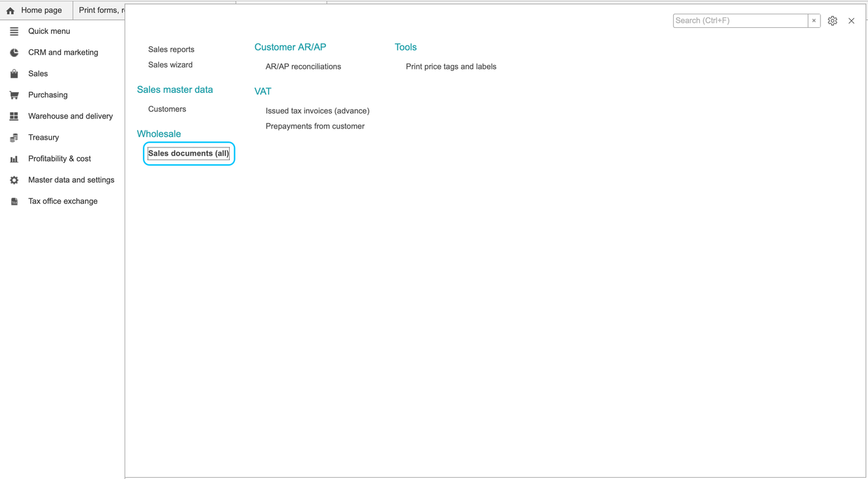Click the Warehouse and delivery grid icon
Screen dimensions: 868x479
14,116
